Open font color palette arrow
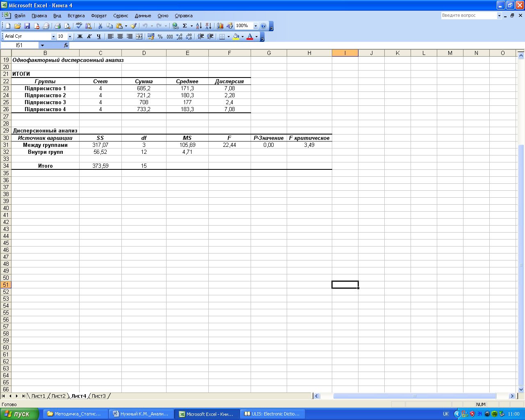Image resolution: width=525 pixels, height=420 pixels. click(257, 37)
